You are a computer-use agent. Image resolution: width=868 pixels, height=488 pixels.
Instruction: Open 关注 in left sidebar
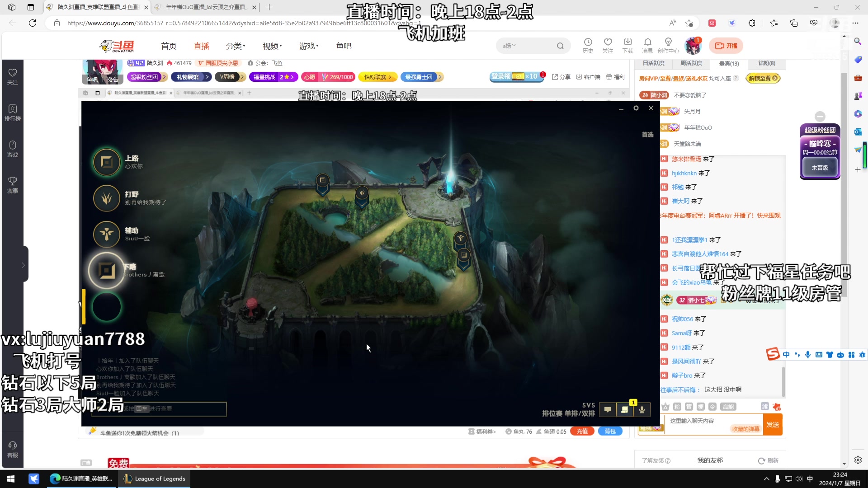(x=13, y=77)
